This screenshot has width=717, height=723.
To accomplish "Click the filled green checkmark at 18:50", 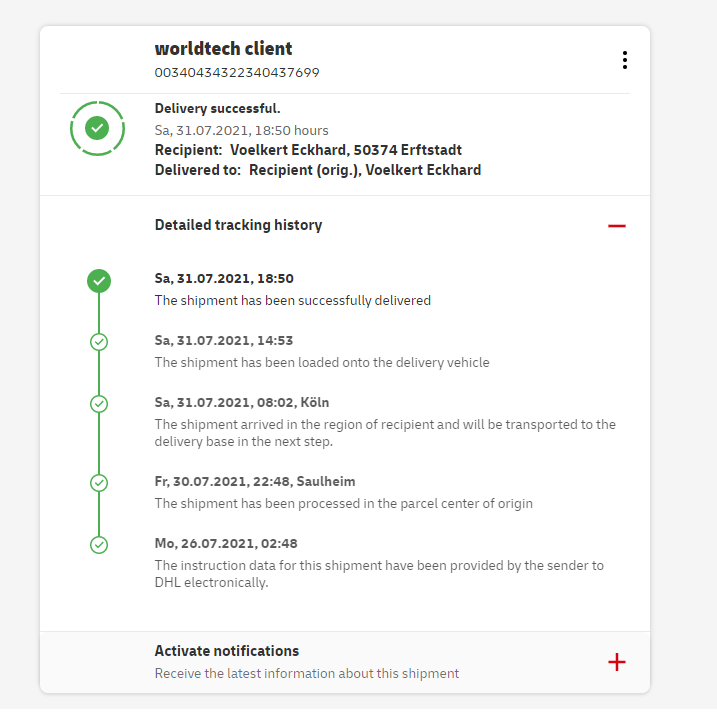I will tap(99, 281).
